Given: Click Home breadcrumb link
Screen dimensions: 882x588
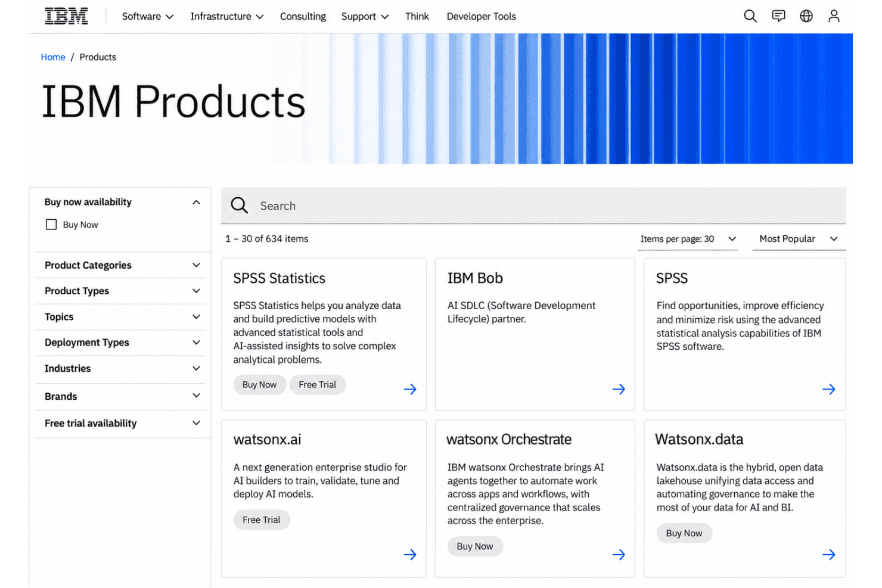Looking at the screenshot, I should click(x=53, y=57).
